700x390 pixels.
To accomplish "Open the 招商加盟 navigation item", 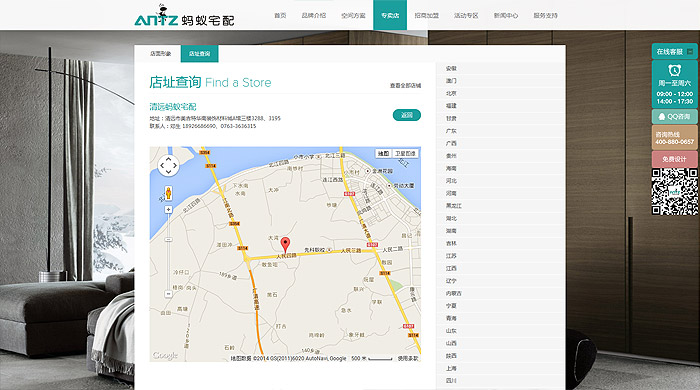I will click(x=426, y=15).
